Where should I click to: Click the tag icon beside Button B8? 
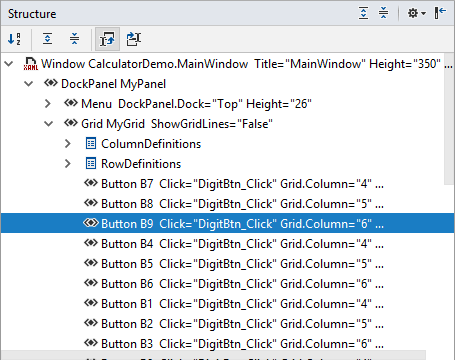coord(91,203)
